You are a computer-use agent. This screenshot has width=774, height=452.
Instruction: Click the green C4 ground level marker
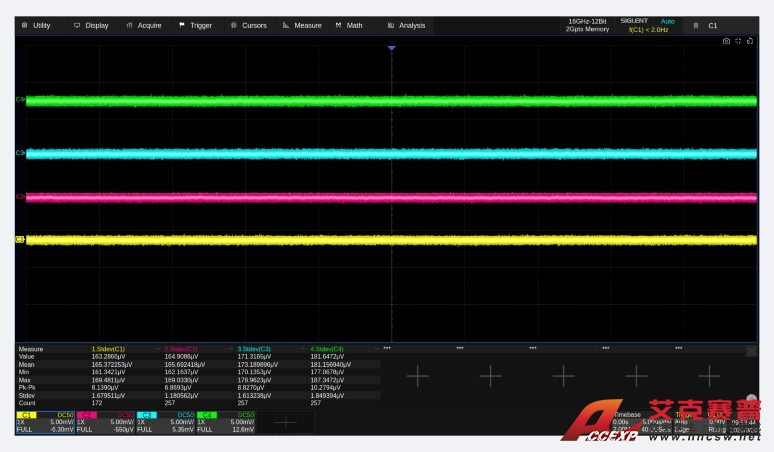click(x=19, y=99)
